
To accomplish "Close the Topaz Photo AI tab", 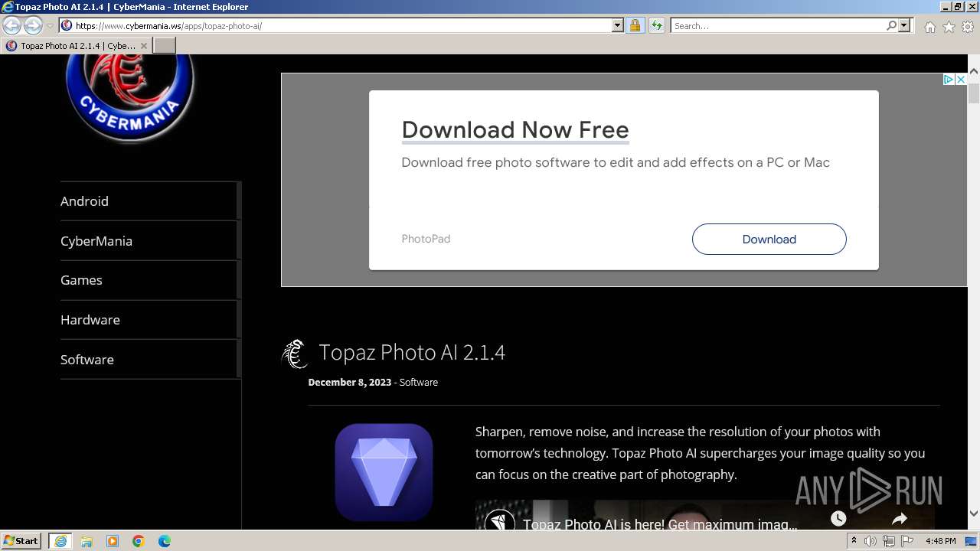I will coord(143,46).
